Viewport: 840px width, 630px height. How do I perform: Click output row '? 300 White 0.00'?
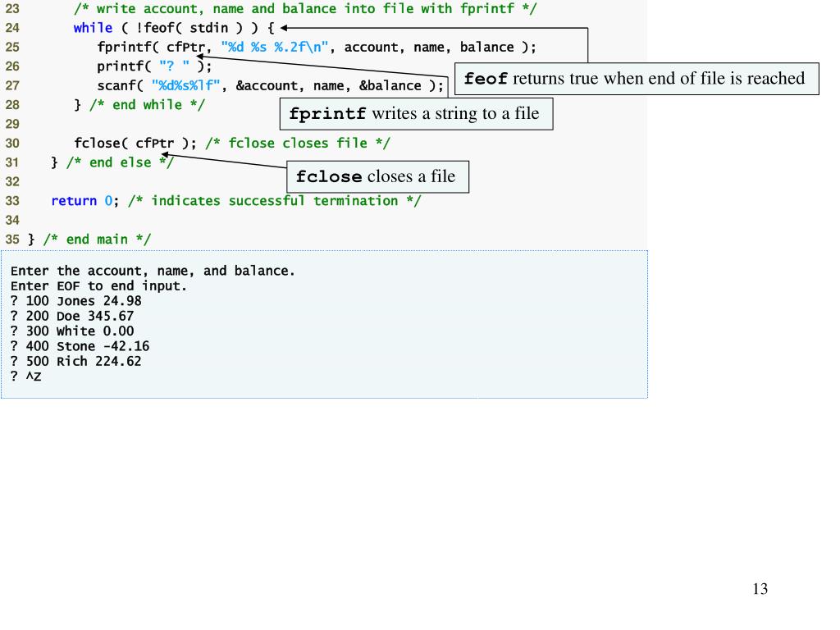click(x=72, y=331)
